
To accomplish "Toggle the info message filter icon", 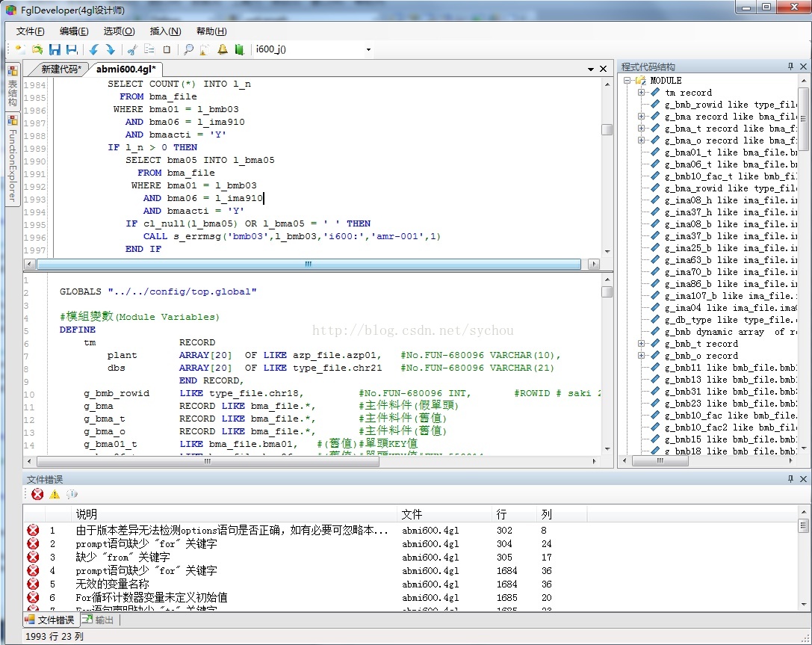I will pos(72,494).
